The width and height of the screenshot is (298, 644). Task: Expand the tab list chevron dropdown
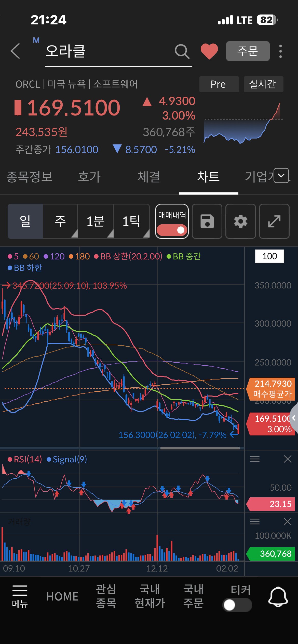click(281, 175)
